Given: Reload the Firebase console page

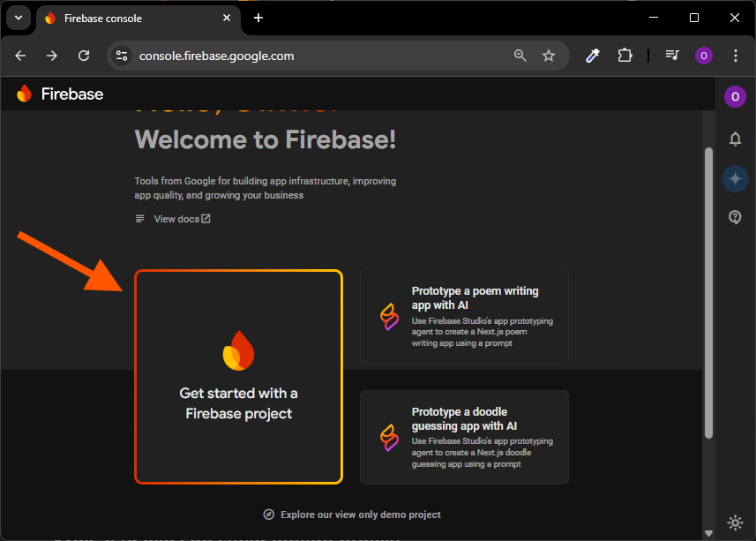Looking at the screenshot, I should point(84,56).
